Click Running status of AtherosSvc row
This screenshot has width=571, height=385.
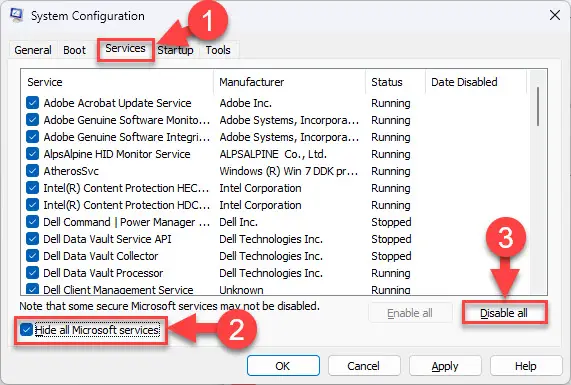(x=391, y=171)
